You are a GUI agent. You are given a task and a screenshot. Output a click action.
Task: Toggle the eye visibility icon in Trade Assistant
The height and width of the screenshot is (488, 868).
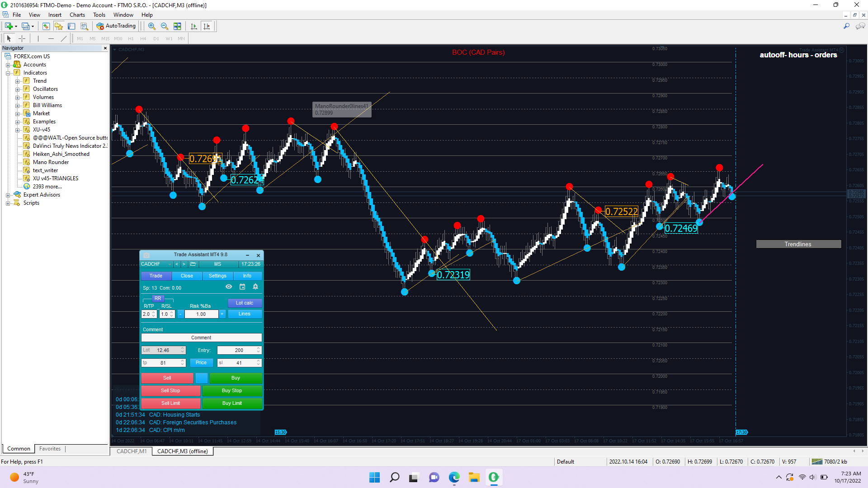[x=229, y=287]
